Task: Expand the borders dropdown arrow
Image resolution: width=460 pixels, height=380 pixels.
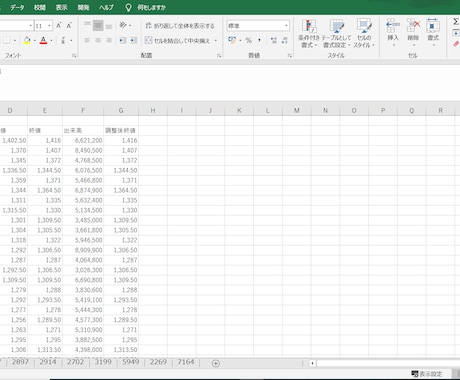Action: pos(15,41)
